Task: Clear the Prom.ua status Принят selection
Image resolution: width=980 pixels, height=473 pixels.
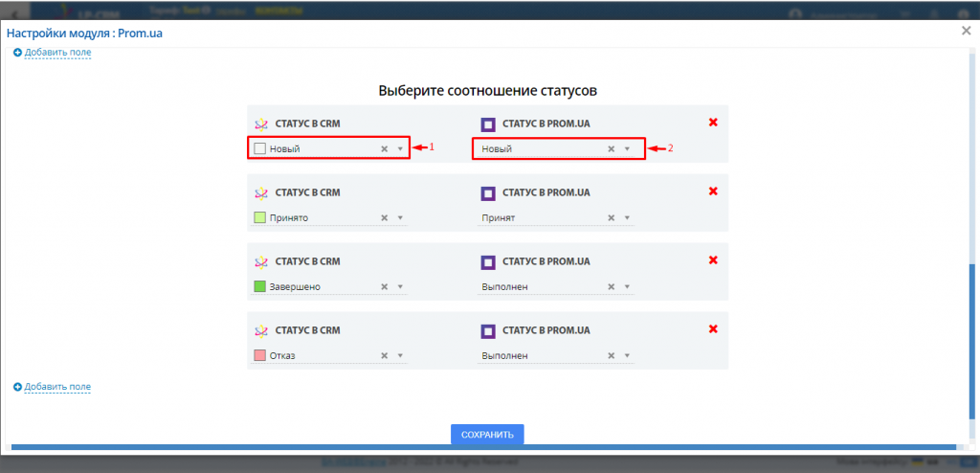Action: [612, 217]
